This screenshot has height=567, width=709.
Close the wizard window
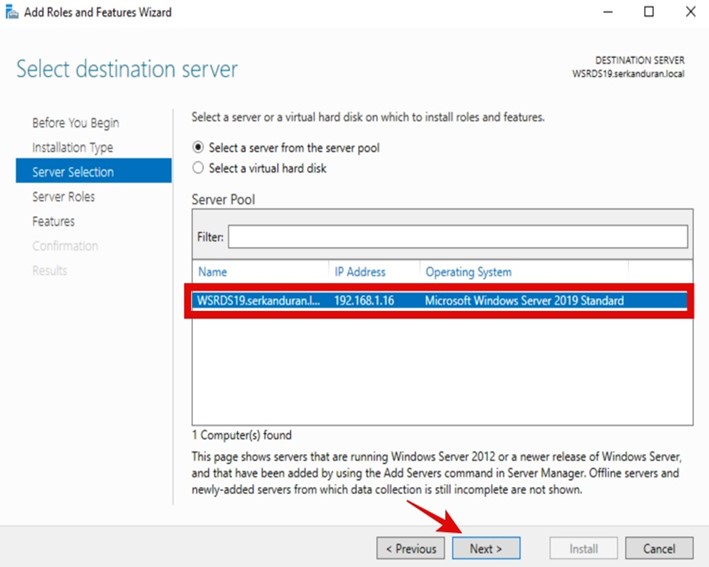(x=690, y=12)
